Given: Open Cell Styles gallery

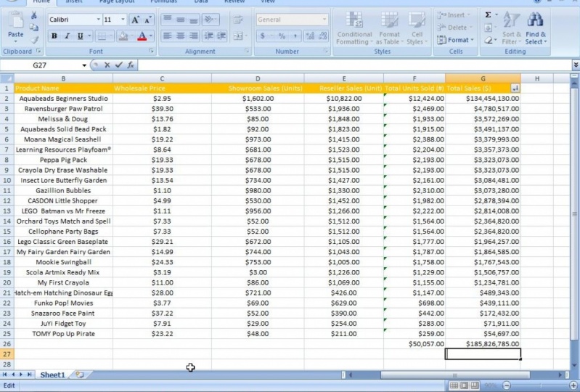Looking at the screenshot, I should click(x=417, y=28).
